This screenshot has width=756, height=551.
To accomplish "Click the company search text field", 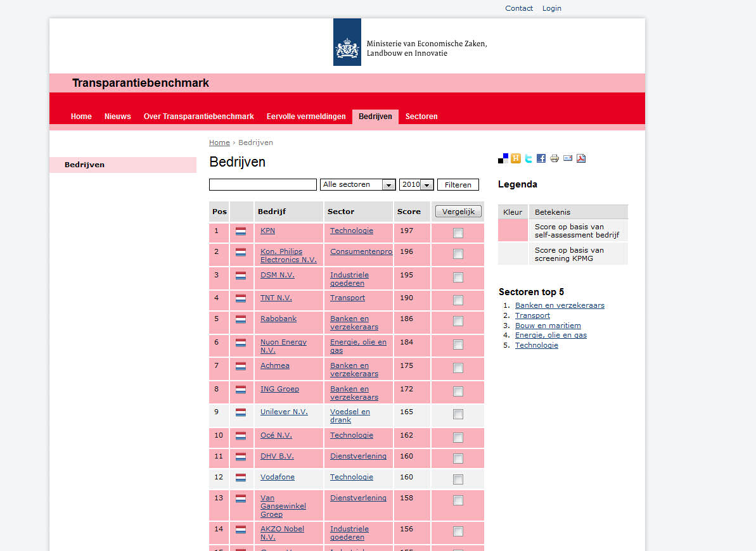I will (263, 185).
